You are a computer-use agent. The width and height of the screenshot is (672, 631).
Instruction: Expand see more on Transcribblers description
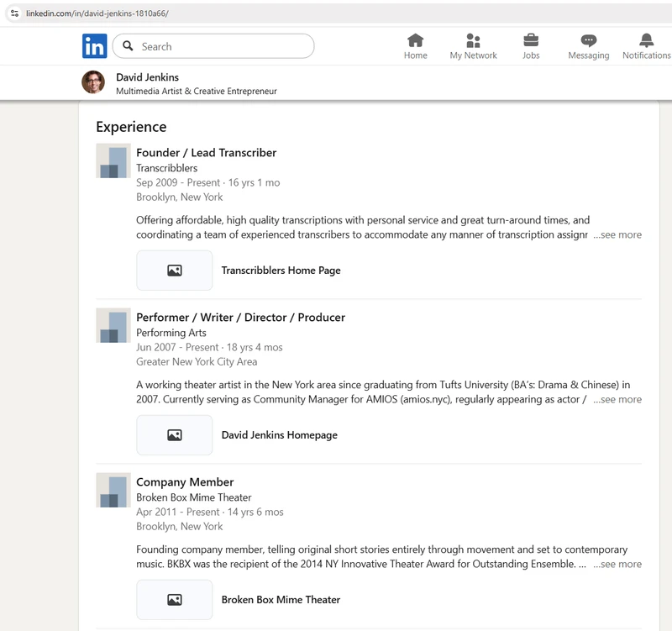coord(617,235)
